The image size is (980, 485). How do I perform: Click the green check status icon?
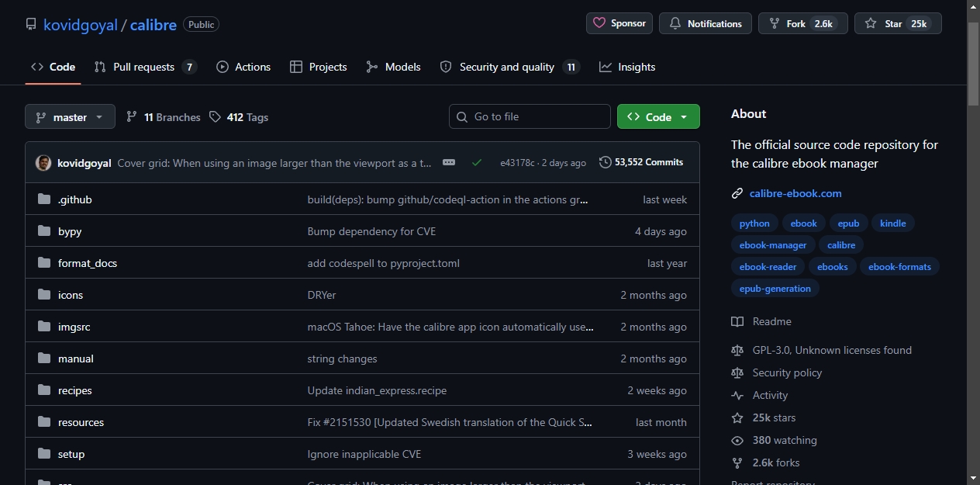click(x=477, y=162)
